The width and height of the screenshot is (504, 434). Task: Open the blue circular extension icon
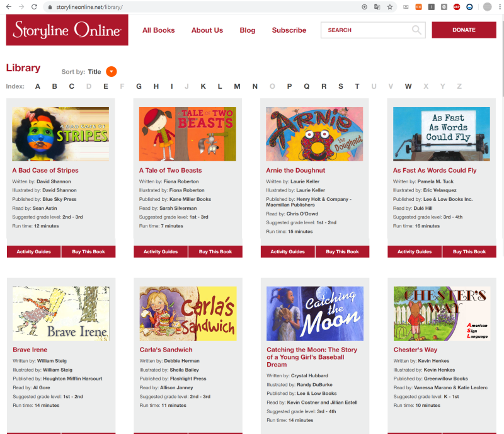click(x=469, y=7)
